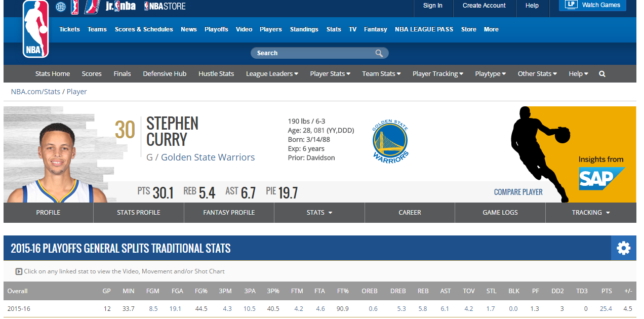Click the NBA logo in the header

[x=36, y=29]
